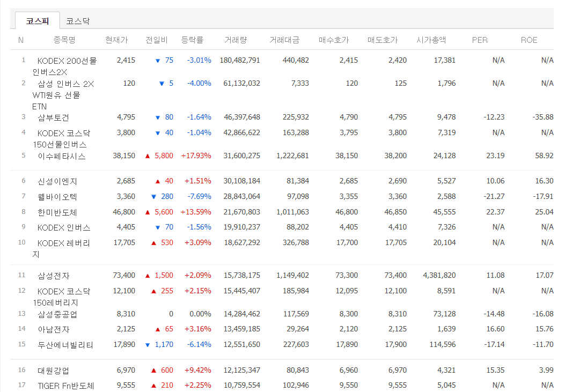The image size is (565, 392).
Task: Select the 180,482,791 trading volume value
Action: [x=240, y=61]
